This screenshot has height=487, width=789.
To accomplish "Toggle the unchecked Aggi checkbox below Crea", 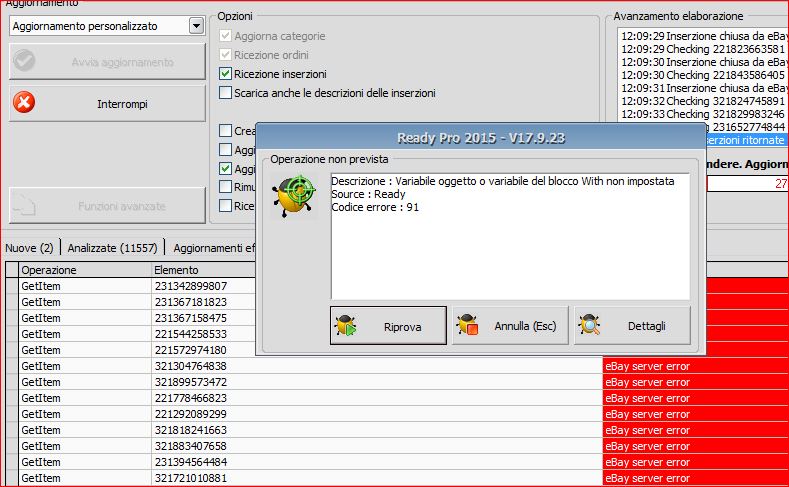I will click(225, 149).
